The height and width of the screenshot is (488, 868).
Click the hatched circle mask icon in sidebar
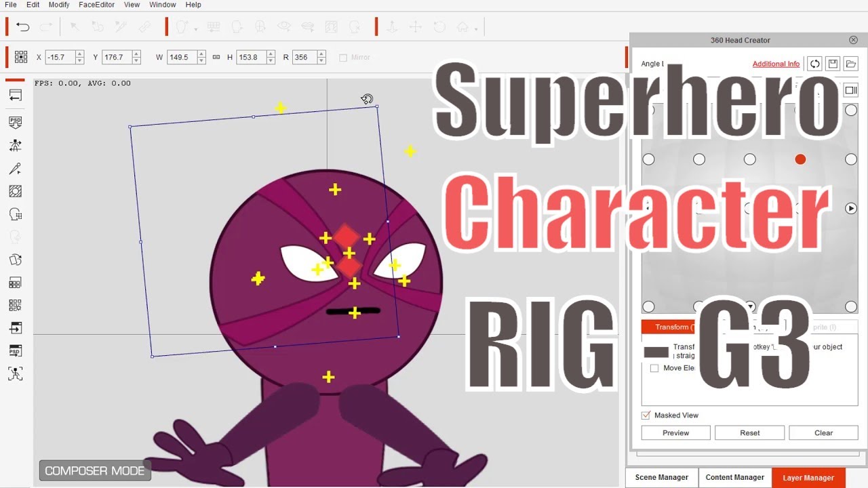point(15,191)
